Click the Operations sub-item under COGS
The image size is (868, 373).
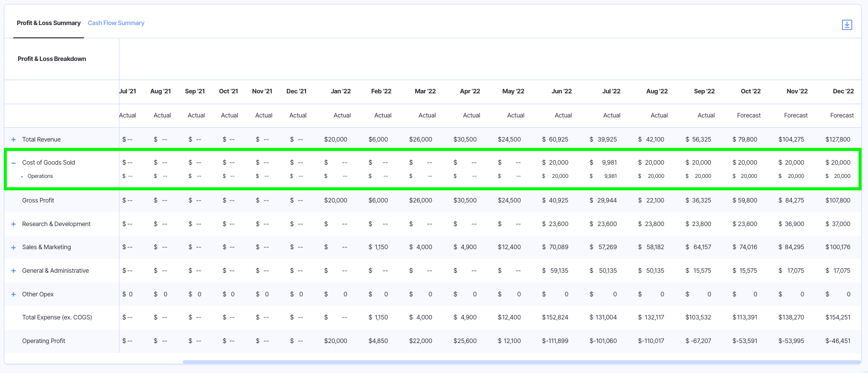40,176
